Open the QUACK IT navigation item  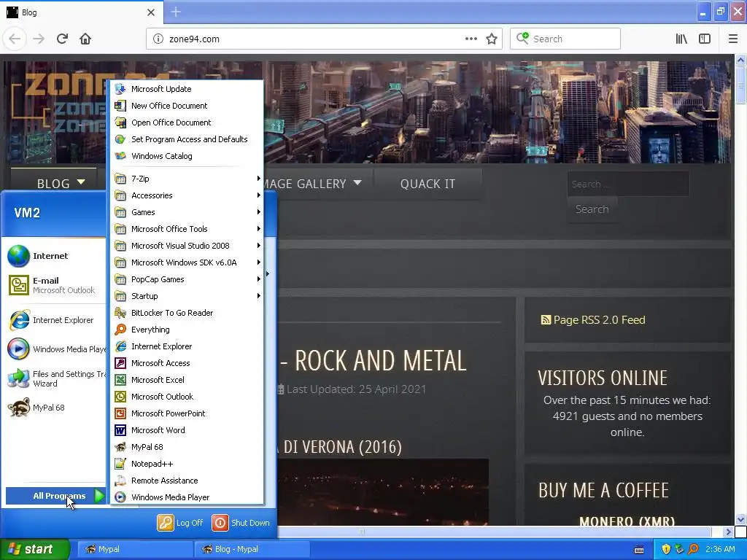[427, 184]
